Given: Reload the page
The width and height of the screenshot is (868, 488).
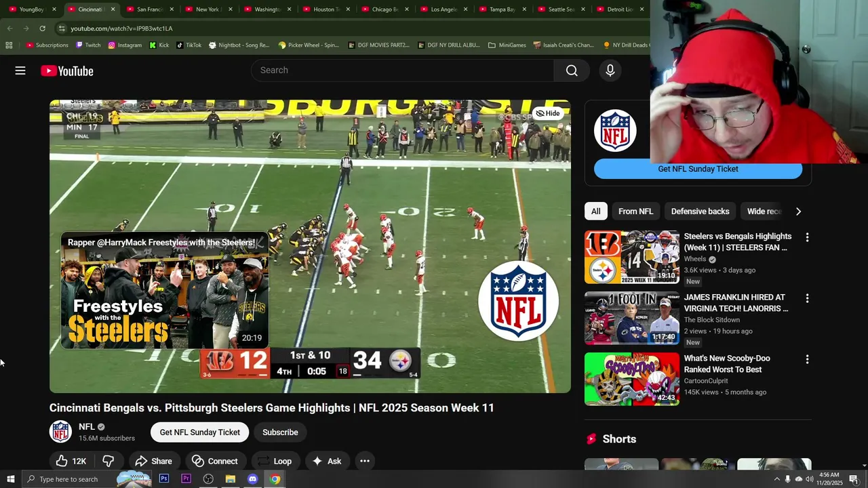Looking at the screenshot, I should (x=42, y=28).
